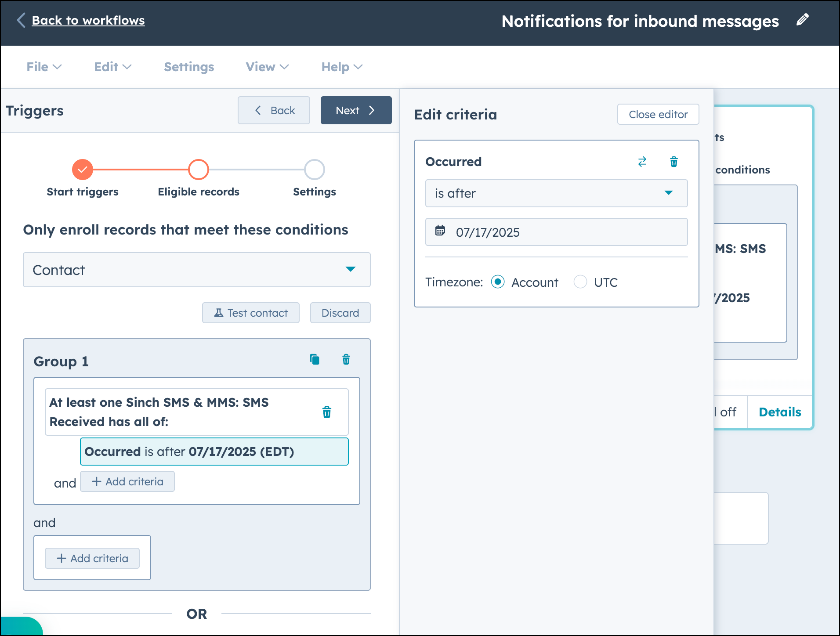Select the 'Occurred is after 07/17/2025 (EDT)' criteria
The height and width of the screenshot is (636, 840).
[x=214, y=452]
